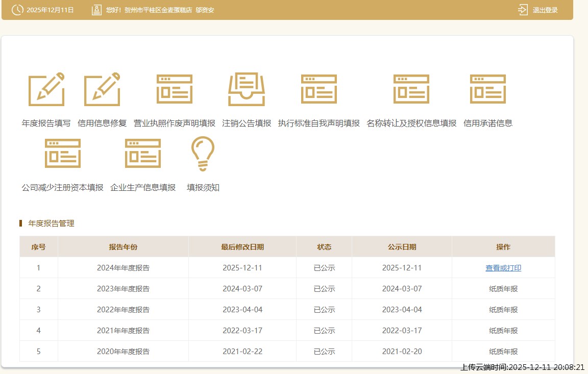Click the 年度报告填写 text label
588x374 pixels.
(x=46, y=123)
